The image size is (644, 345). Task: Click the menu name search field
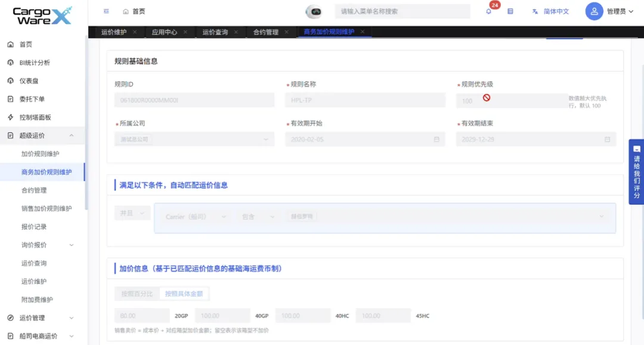pyautogui.click(x=402, y=11)
